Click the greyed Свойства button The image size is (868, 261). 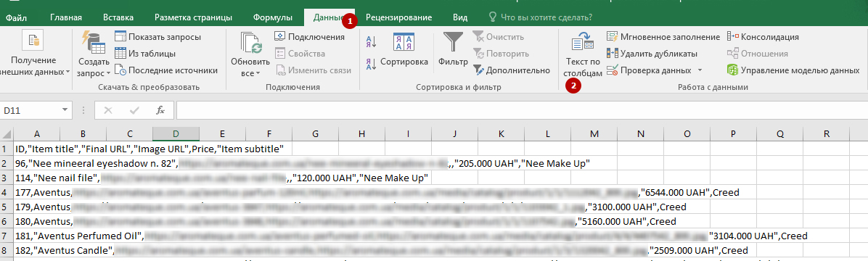300,54
